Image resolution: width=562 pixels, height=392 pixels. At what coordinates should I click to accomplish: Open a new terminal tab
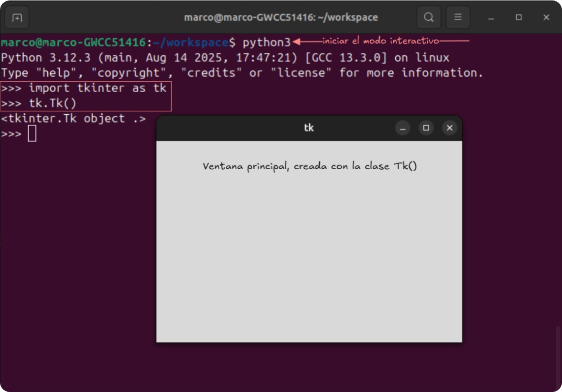click(17, 17)
